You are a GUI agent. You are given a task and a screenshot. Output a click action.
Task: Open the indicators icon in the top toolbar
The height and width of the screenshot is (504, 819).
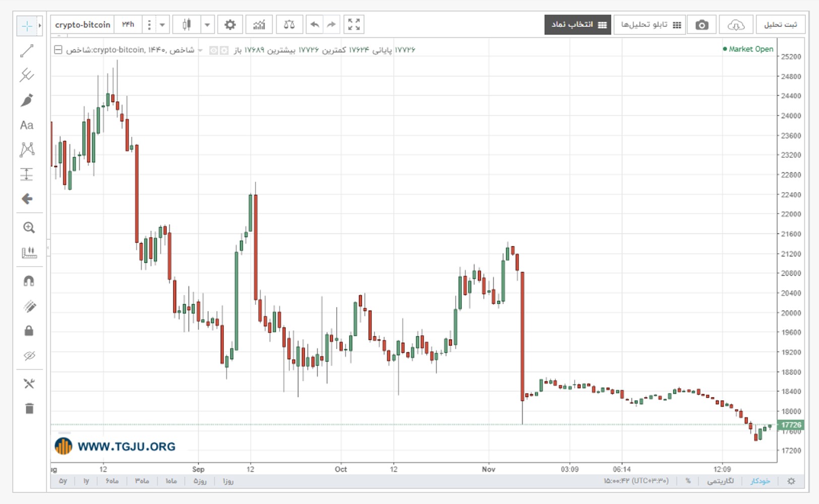pos(259,25)
